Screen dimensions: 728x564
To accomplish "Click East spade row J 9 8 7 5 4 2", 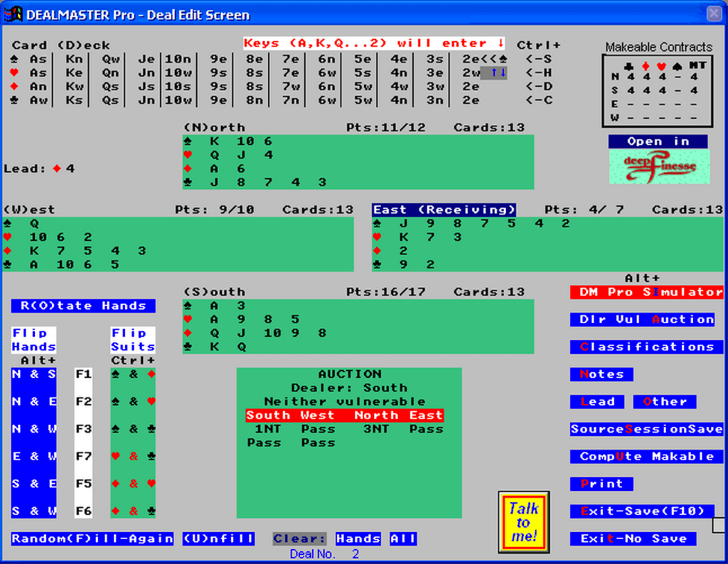I will pos(548,224).
